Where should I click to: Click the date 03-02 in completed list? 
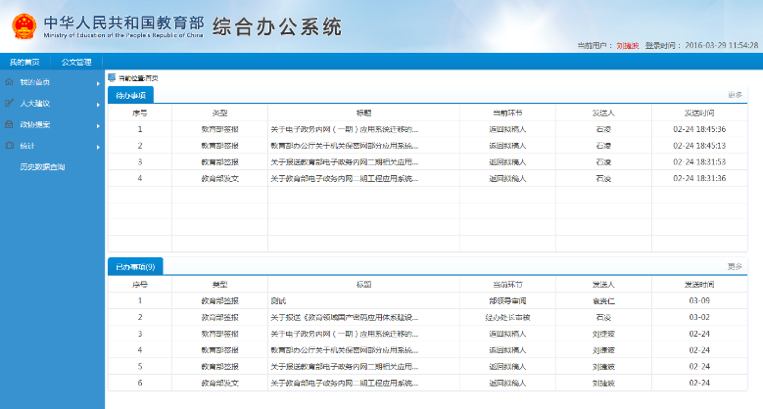(699, 318)
